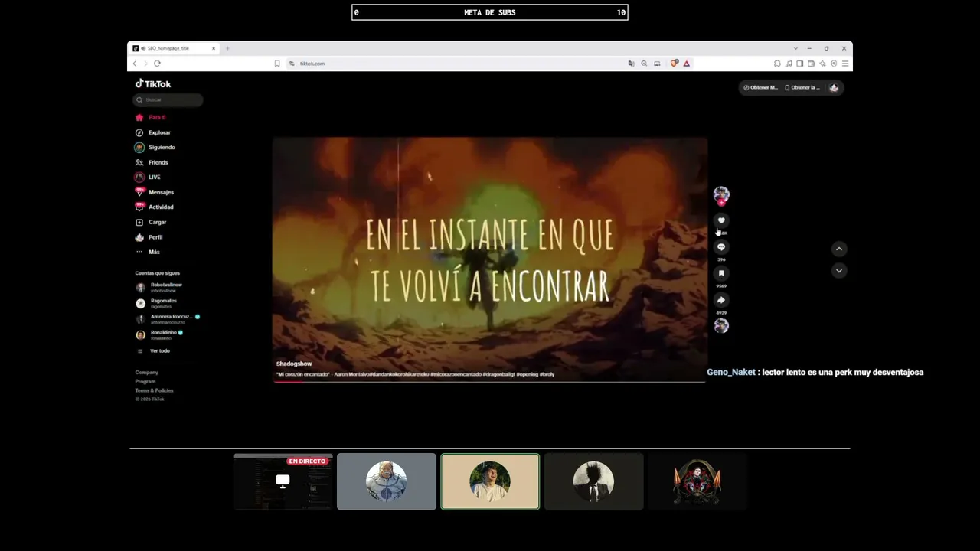Open the LIVE section
Screen dimensions: 980x551
(x=148, y=177)
